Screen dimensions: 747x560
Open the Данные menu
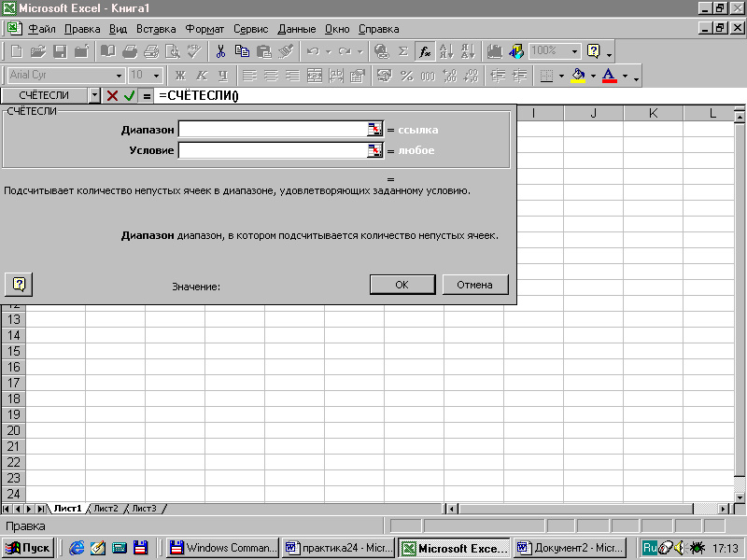pyautogui.click(x=296, y=29)
